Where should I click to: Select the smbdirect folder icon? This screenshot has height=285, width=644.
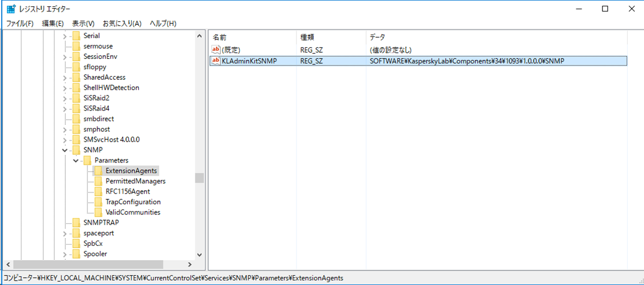(76, 119)
